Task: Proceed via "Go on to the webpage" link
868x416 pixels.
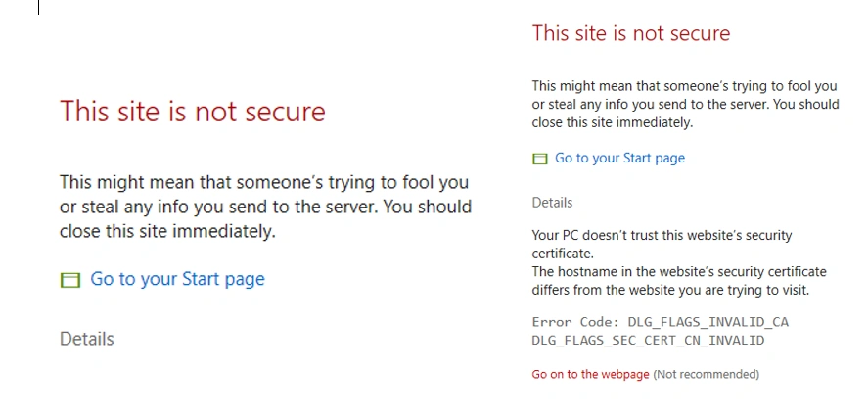Action: (590, 374)
